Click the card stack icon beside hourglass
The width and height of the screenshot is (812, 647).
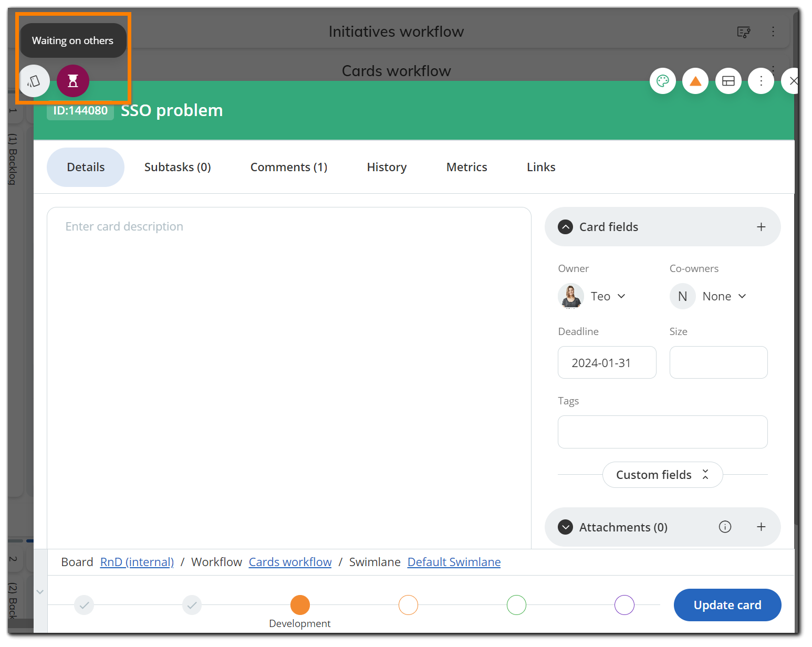(34, 81)
